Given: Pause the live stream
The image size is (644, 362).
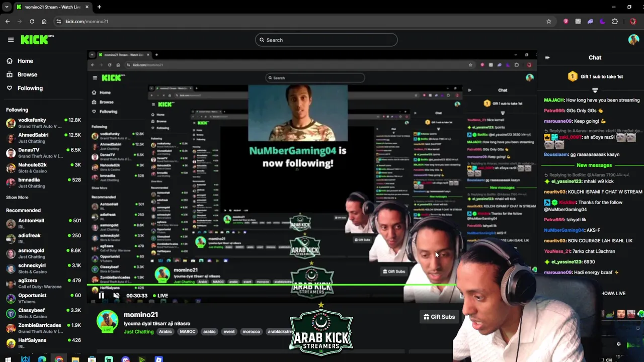Looking at the screenshot, I should 101,296.
